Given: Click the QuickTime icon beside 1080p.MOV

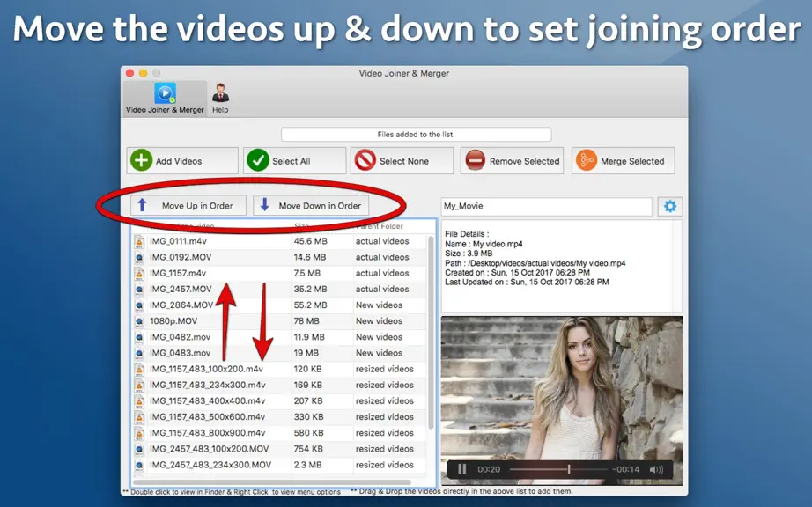Looking at the screenshot, I should point(139,321).
